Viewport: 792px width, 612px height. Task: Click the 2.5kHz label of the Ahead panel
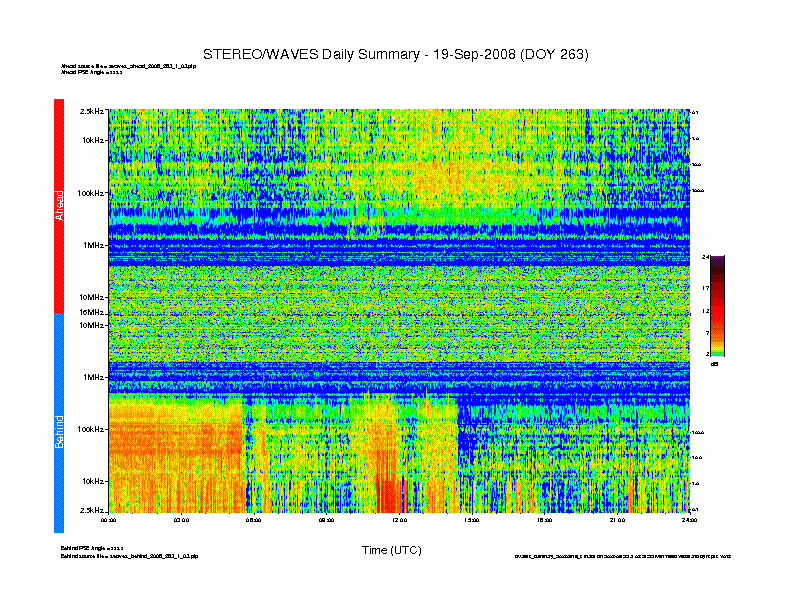point(92,111)
